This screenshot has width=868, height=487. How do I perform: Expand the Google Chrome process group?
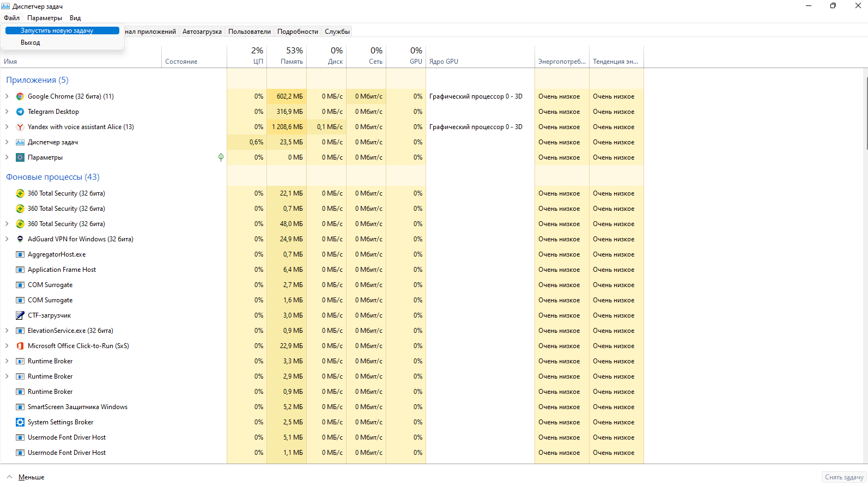[x=7, y=96]
